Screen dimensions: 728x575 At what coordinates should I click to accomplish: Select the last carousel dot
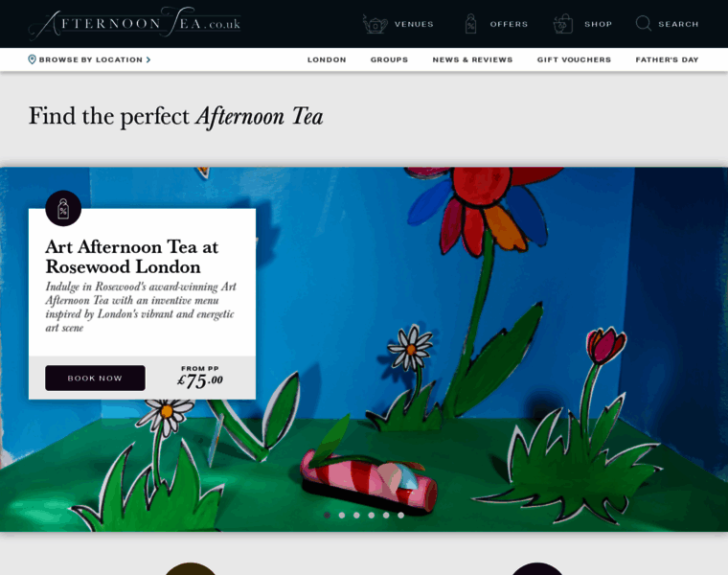(400, 515)
